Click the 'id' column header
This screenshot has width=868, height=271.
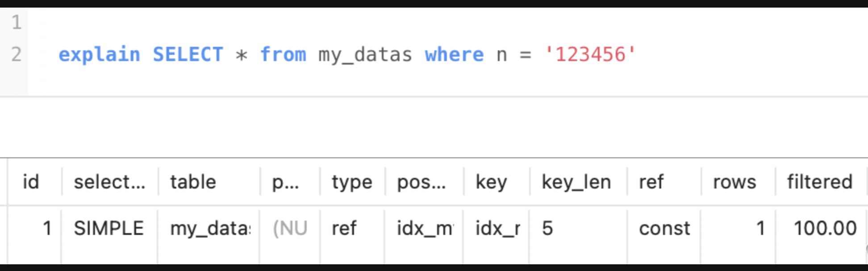pyautogui.click(x=31, y=182)
